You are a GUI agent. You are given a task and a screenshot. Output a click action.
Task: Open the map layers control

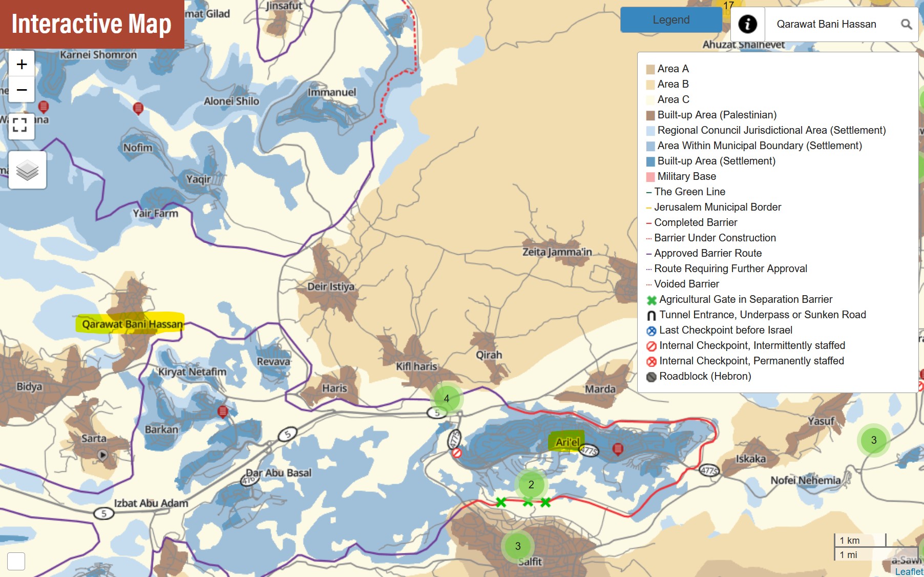[x=27, y=170]
